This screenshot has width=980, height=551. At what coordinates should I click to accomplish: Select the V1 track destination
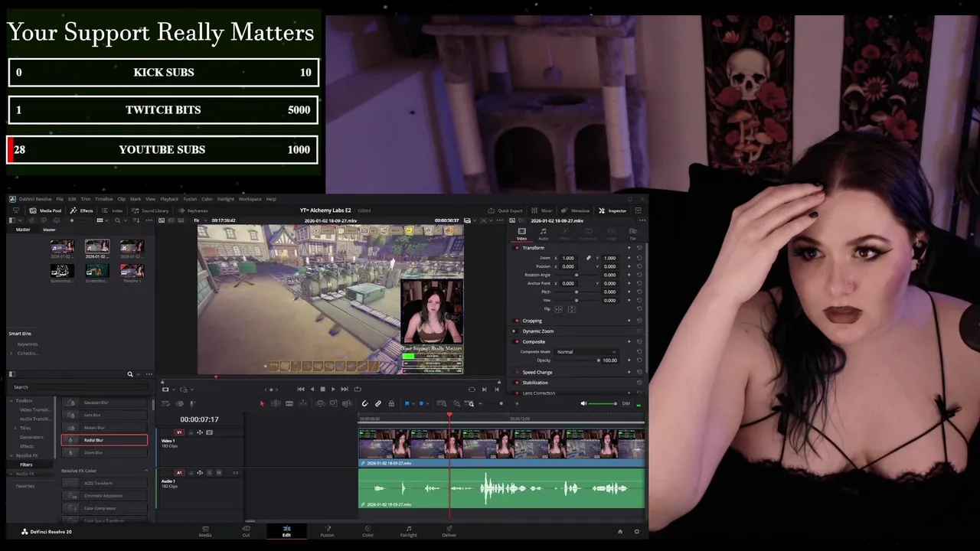(179, 432)
